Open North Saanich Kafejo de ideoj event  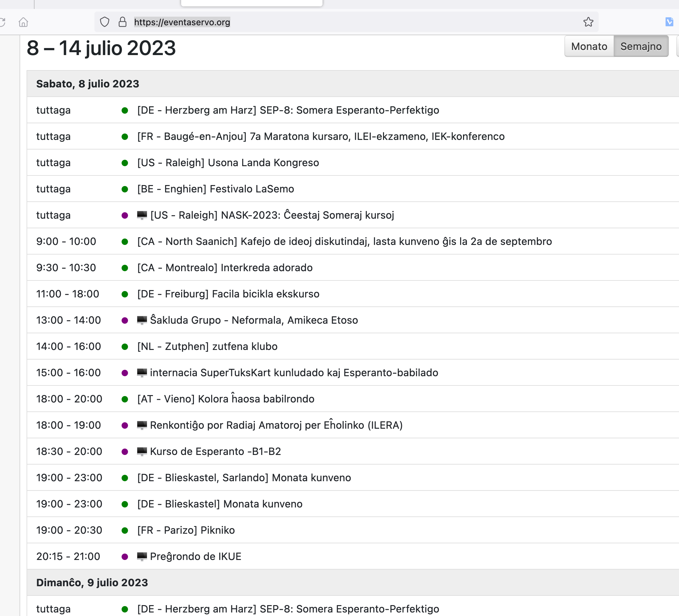(344, 241)
